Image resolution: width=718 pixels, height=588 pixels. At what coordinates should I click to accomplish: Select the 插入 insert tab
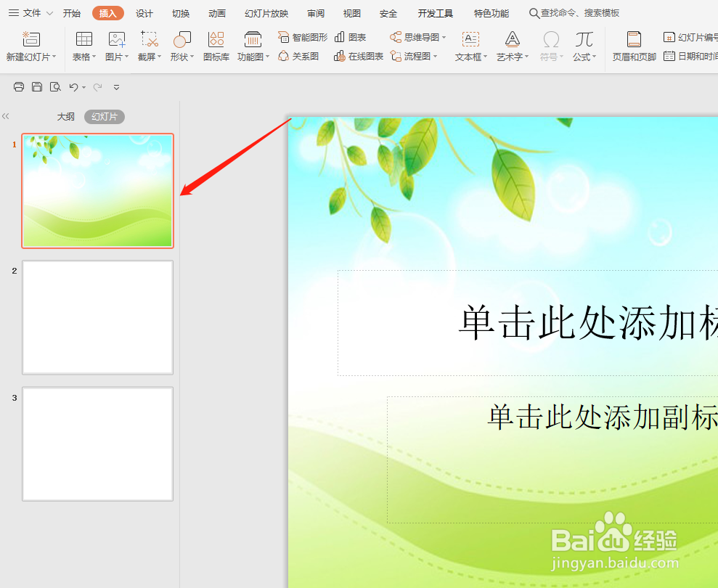click(108, 13)
